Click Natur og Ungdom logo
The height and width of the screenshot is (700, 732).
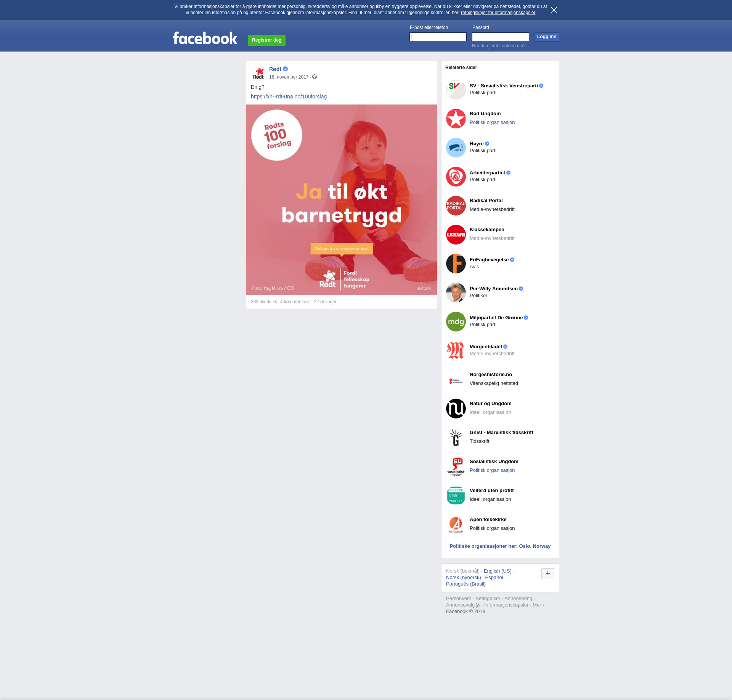(x=456, y=409)
